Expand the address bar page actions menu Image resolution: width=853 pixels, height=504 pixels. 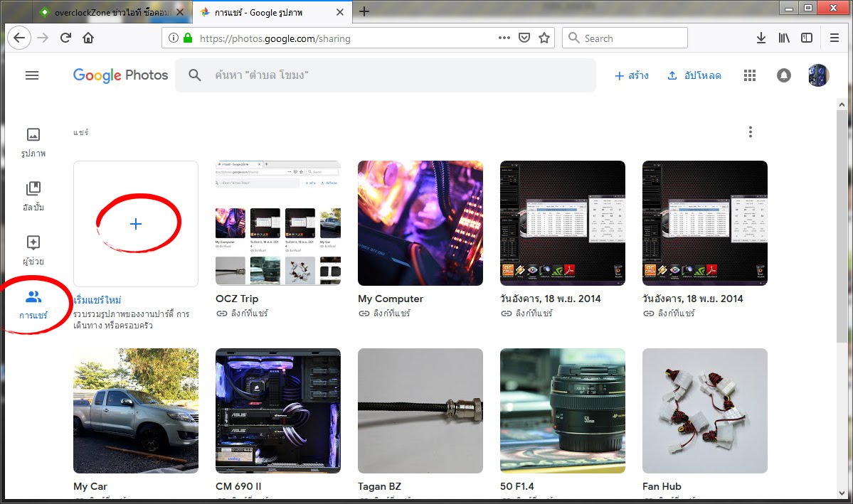504,38
